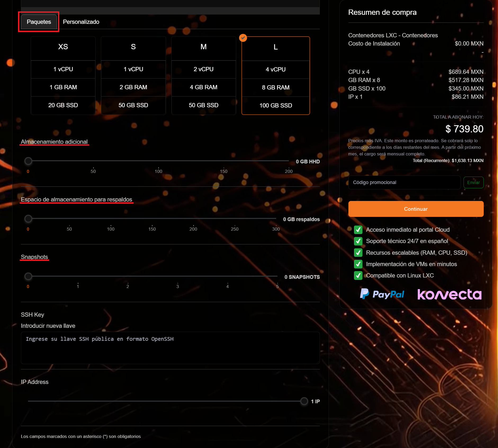This screenshot has height=448, width=498.
Task: Click the SSH public key text area
Action: click(x=170, y=348)
